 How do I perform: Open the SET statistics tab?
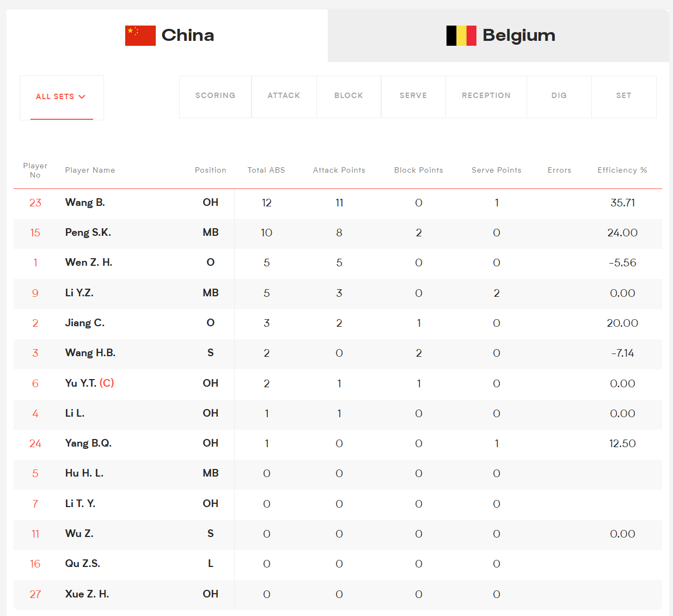(624, 96)
